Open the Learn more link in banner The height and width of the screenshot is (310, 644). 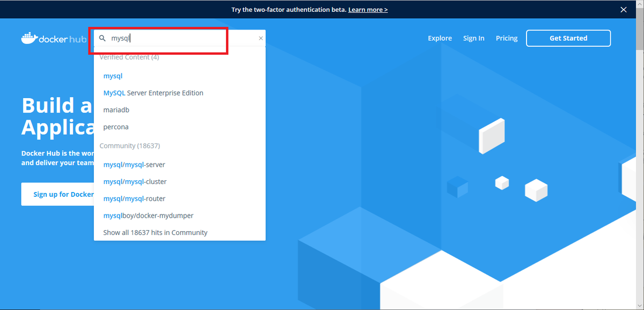(x=368, y=10)
